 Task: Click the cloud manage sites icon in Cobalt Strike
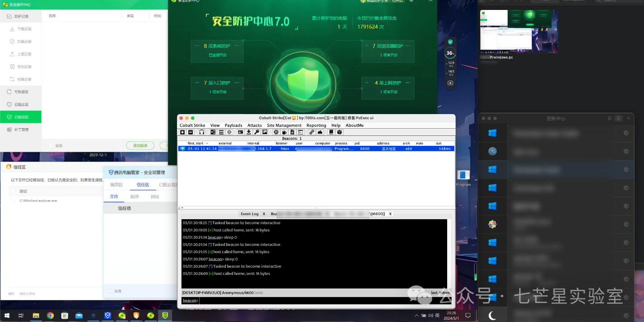[x=320, y=132]
